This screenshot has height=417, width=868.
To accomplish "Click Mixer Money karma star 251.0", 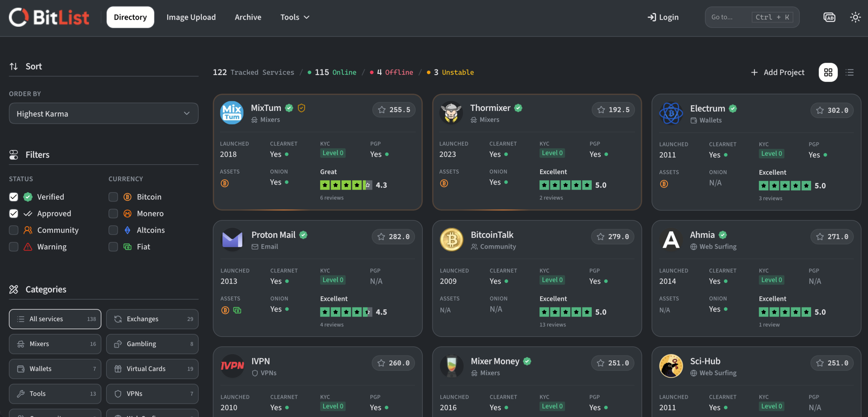I will point(613,363).
